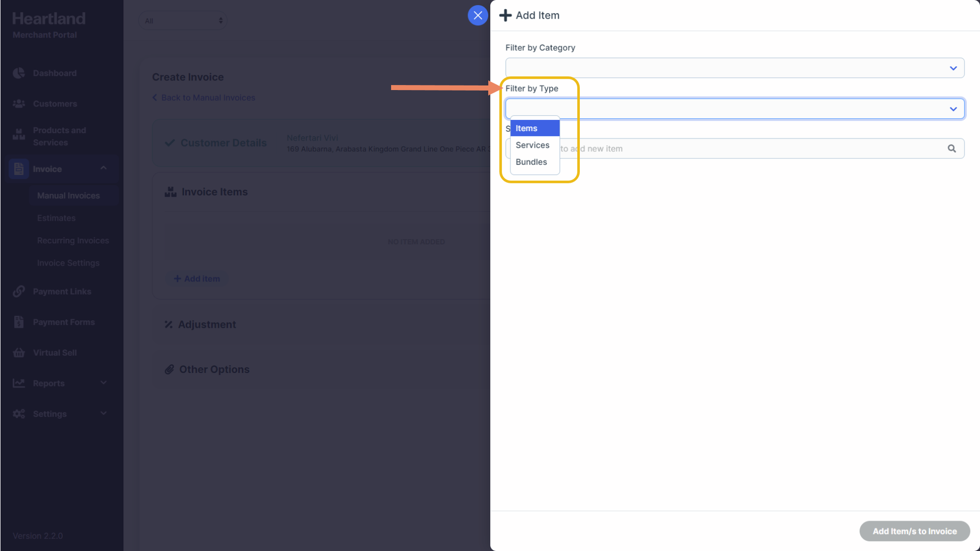Image resolution: width=980 pixels, height=551 pixels.
Task: Collapse the Invoice sidebar section
Action: click(x=104, y=168)
